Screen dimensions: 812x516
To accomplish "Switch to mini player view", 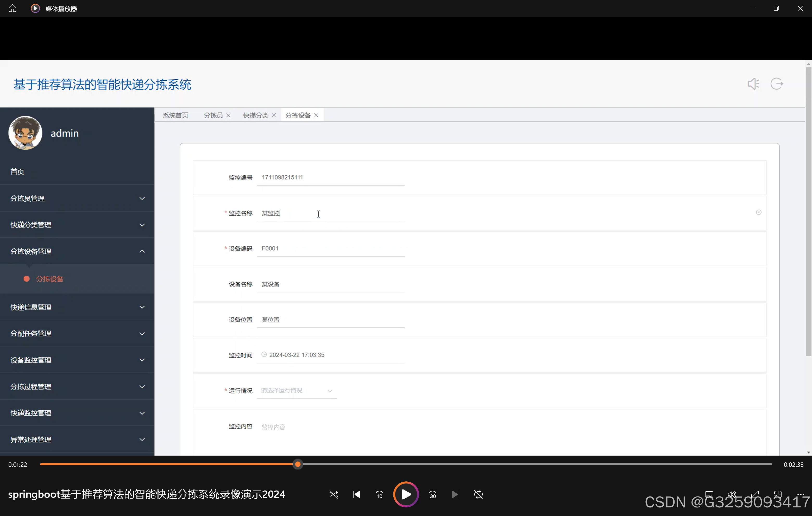I will (x=778, y=494).
